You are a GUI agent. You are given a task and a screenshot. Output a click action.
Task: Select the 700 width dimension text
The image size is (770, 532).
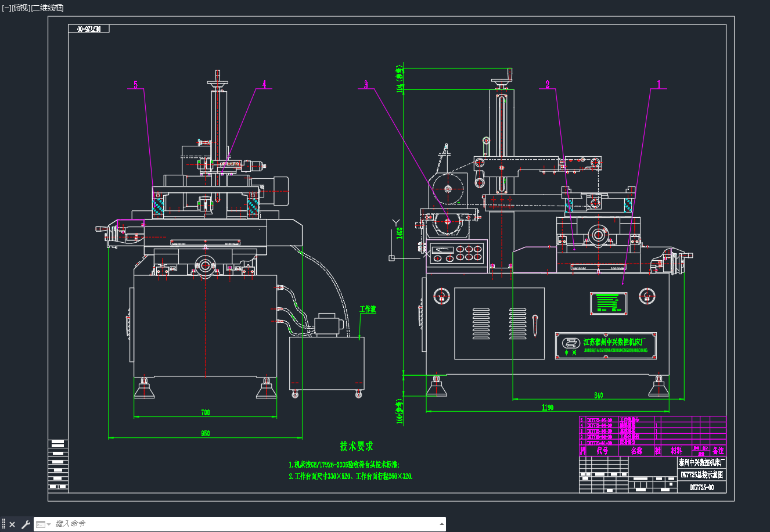click(x=206, y=412)
